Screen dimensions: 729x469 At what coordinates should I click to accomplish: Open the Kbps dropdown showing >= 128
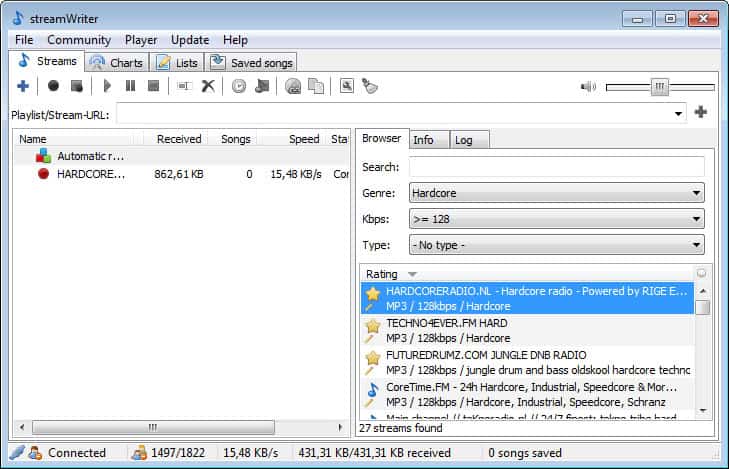click(557, 219)
